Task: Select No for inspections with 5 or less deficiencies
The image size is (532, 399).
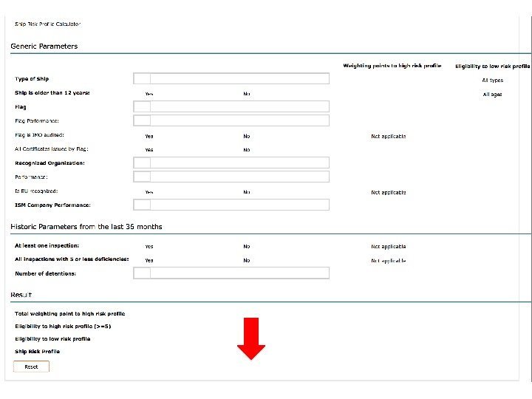Action: point(247,260)
